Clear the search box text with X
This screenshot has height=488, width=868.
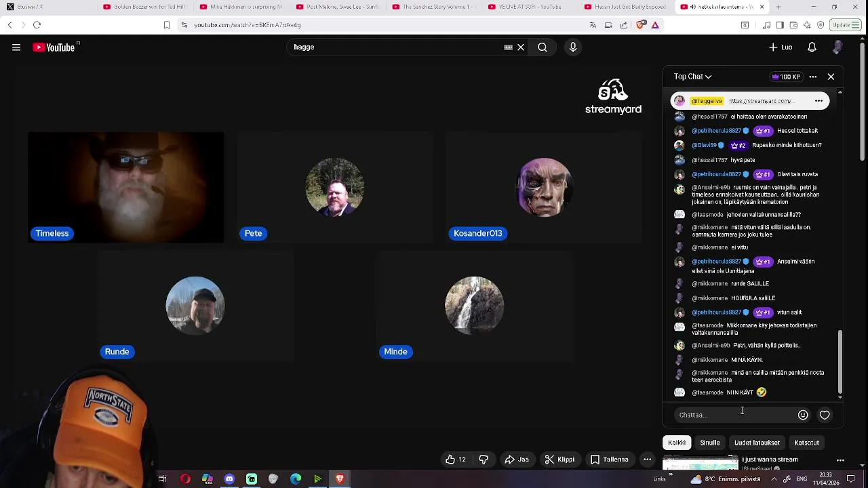coord(521,47)
